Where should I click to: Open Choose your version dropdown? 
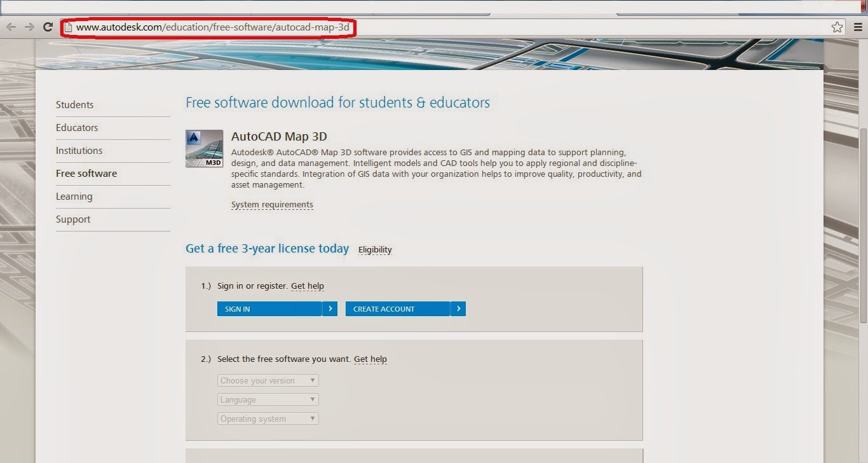[x=268, y=380]
